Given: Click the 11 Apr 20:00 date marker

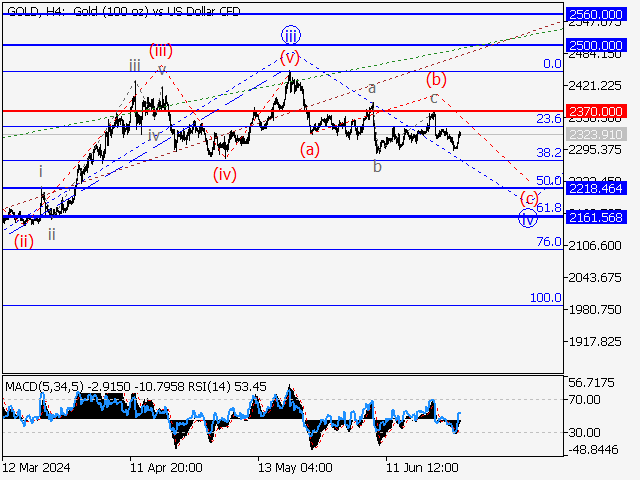Looking at the screenshot, I should click(166, 467).
